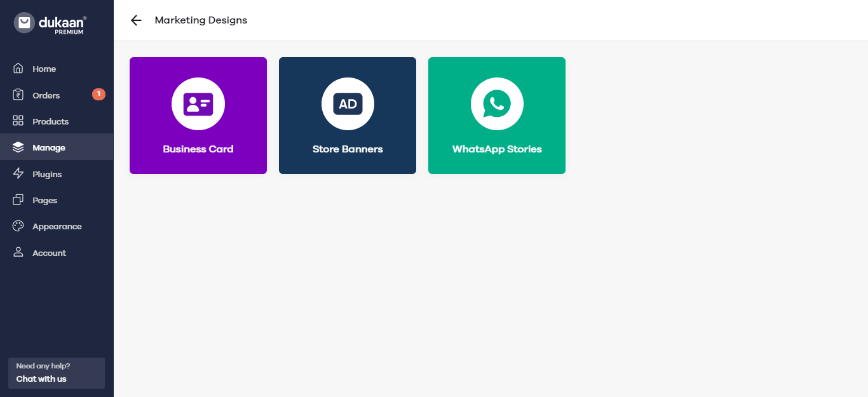The image size is (868, 397).
Task: Click the Products grid icon
Action: click(18, 121)
